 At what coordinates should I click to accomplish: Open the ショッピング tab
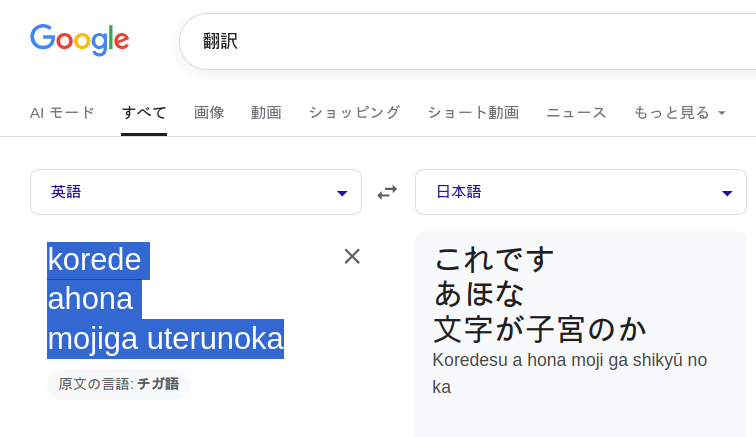[x=354, y=113]
